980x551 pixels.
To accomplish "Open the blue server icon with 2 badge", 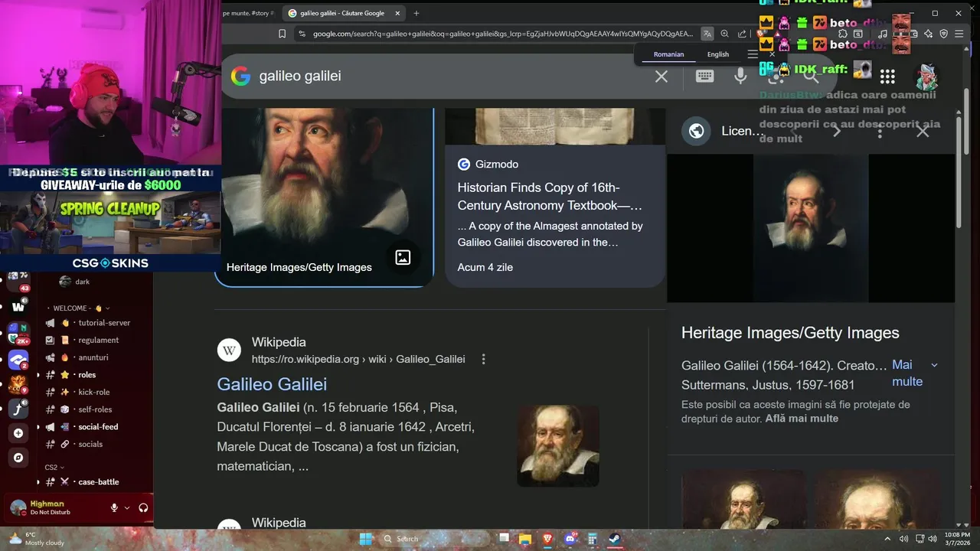I will pos(18,360).
